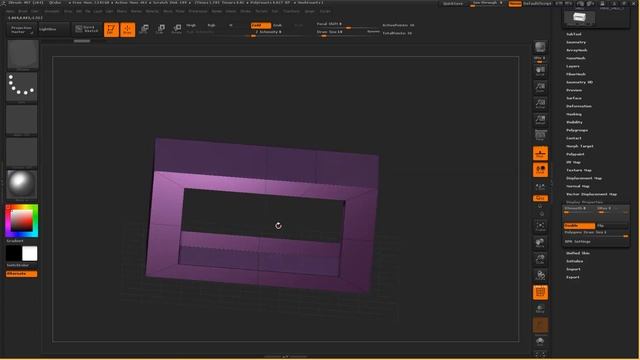
Task: Toggle the Floor grid button
Action: pos(540,153)
